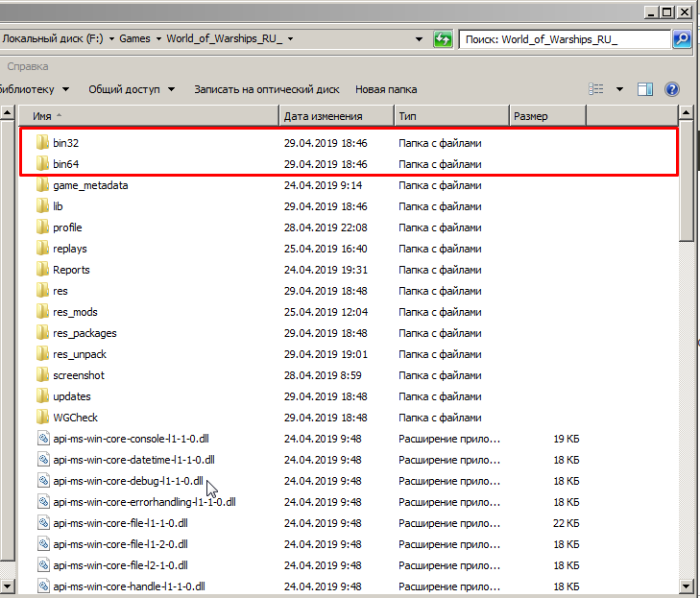Click the api-ms-win-core-datetime-l1-1-0.dll file icon
The width and height of the screenshot is (700, 598).
click(x=43, y=460)
